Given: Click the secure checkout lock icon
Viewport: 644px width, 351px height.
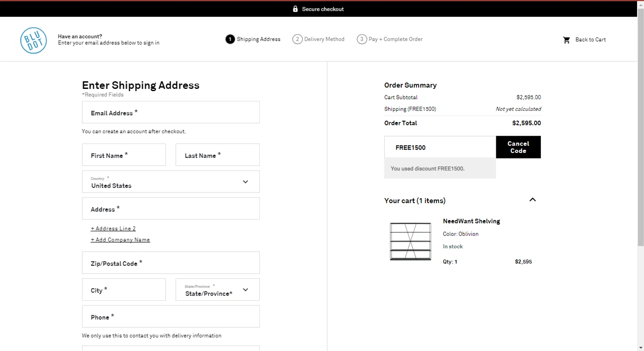Looking at the screenshot, I should (295, 9).
